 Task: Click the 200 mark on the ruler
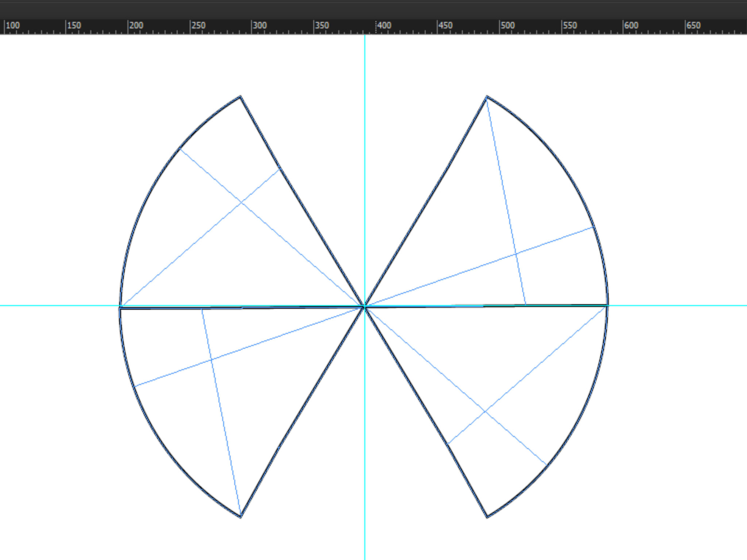point(136,26)
